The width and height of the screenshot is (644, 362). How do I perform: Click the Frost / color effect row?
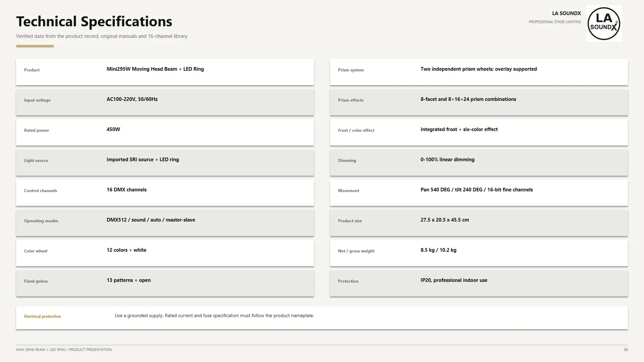coord(479,132)
